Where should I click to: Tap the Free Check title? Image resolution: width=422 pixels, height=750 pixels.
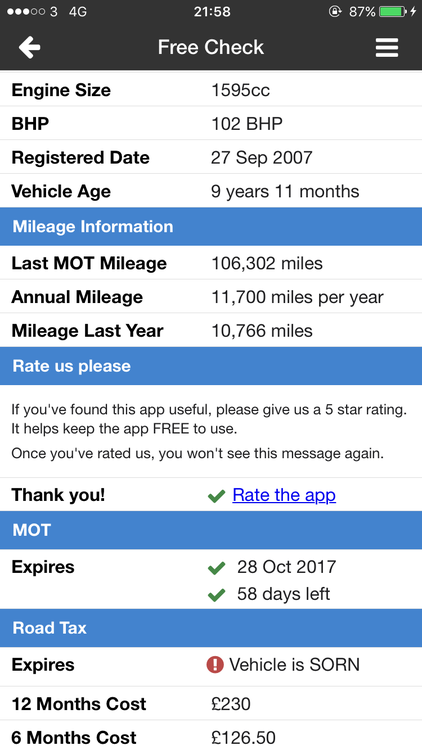(211, 47)
